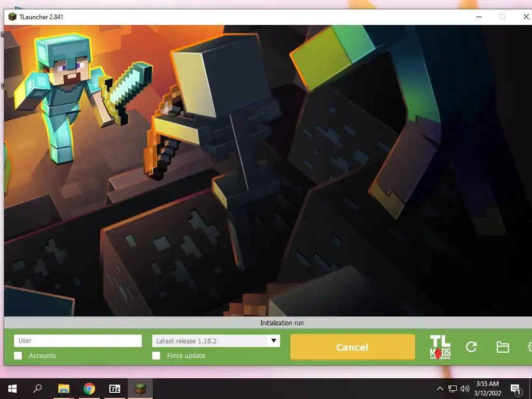
Task: Open the game folder icon
Action: tap(502, 347)
